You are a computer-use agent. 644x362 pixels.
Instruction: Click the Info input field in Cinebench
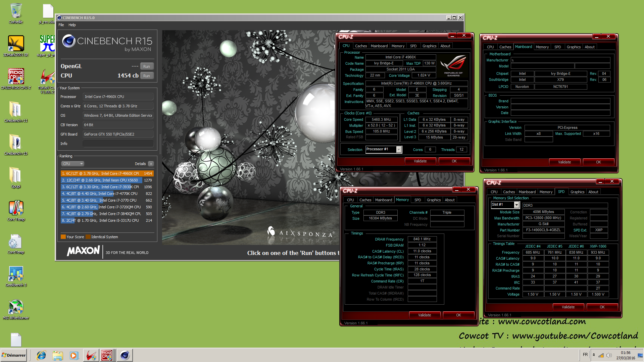pos(118,144)
